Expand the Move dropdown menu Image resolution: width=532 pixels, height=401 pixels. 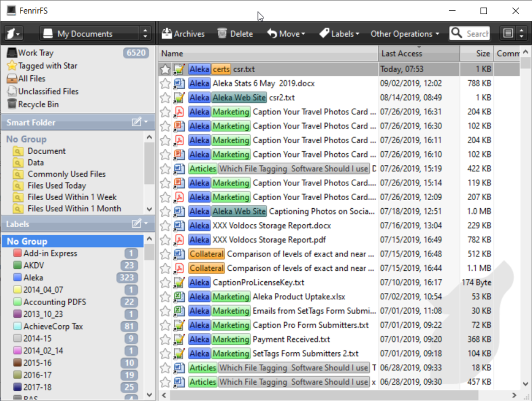click(286, 34)
